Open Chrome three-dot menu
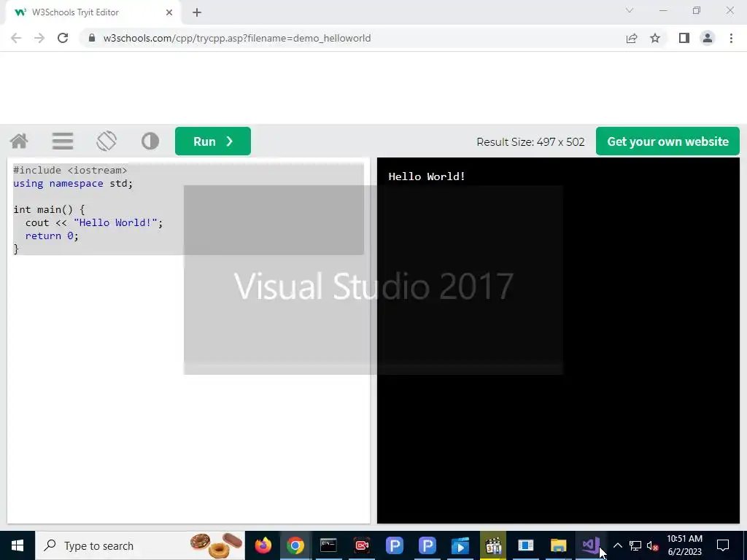This screenshot has height=560, width=747. click(x=731, y=38)
